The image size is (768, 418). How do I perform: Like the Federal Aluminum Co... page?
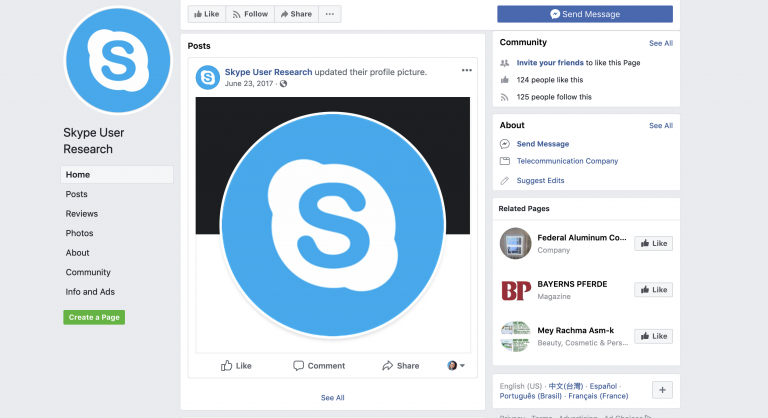653,244
